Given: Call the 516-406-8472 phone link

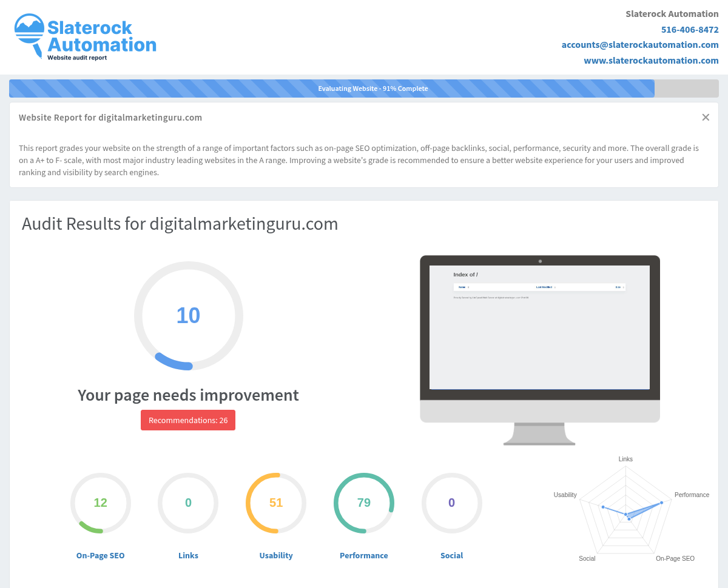Looking at the screenshot, I should click(690, 29).
